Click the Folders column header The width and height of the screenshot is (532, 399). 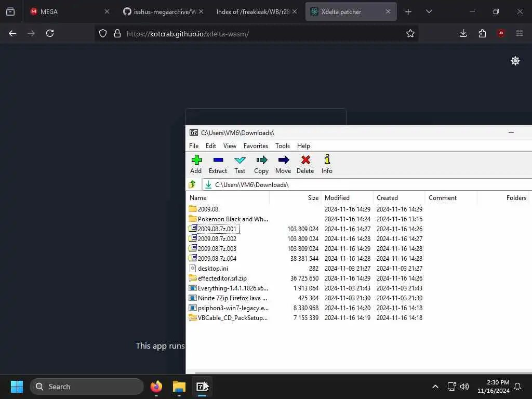click(x=503, y=198)
